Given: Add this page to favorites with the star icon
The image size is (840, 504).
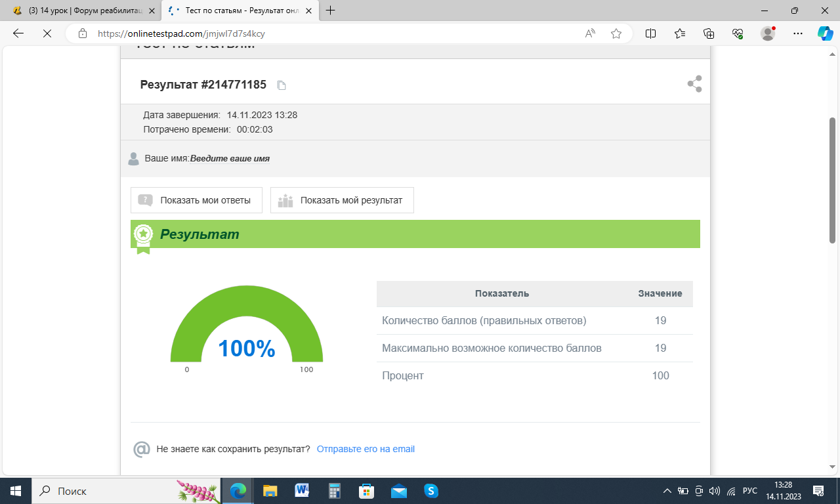Looking at the screenshot, I should pos(616,33).
